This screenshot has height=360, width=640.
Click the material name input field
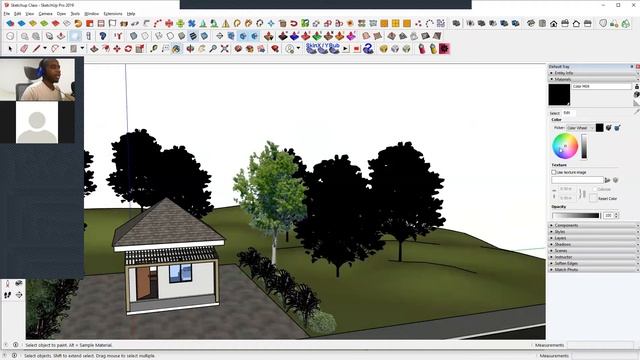(x=601, y=87)
